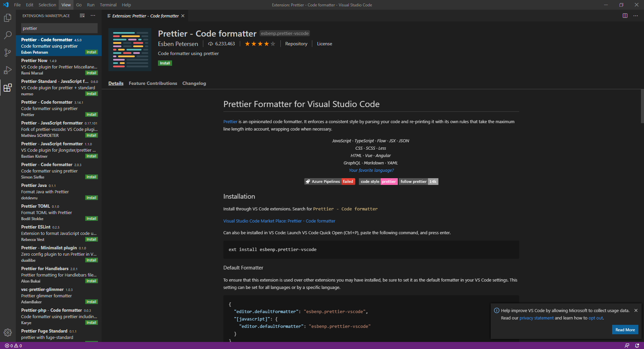Image resolution: width=644 pixels, height=349 pixels.
Task: Install Prettier from the extension details page
Action: (x=165, y=63)
